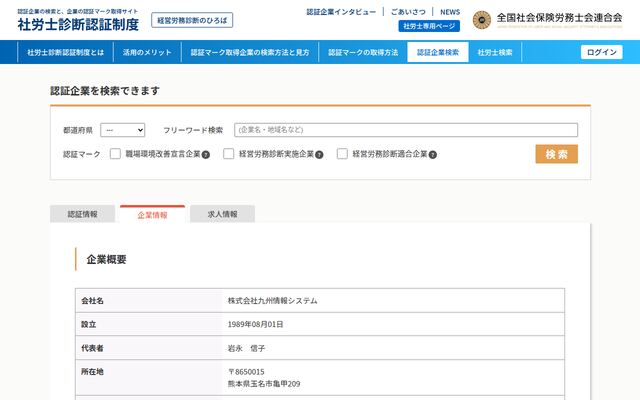Open 認証マークの取得方法 menu item

click(x=363, y=52)
